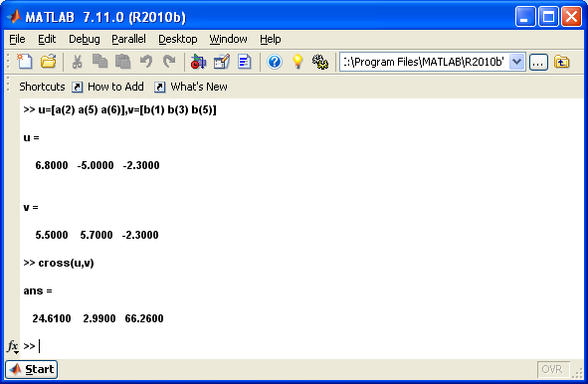Click the "ans =" output label
The width and height of the screenshot is (588, 384).
point(38,291)
